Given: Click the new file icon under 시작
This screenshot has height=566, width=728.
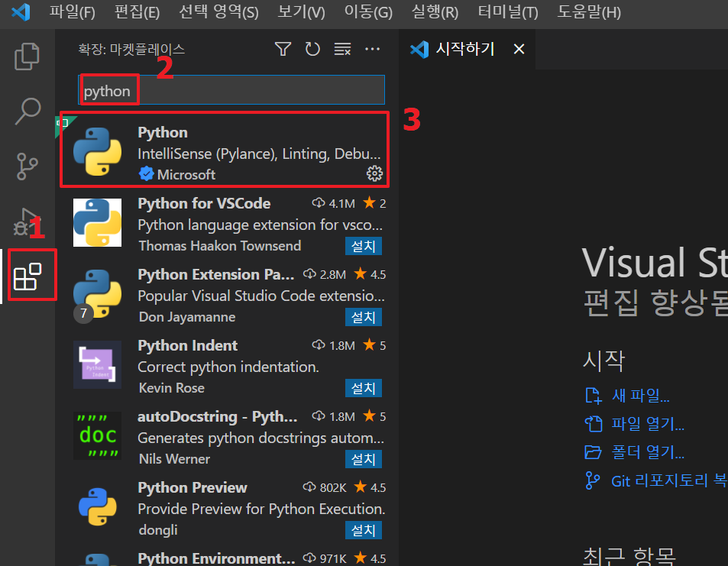Looking at the screenshot, I should click(x=594, y=396).
